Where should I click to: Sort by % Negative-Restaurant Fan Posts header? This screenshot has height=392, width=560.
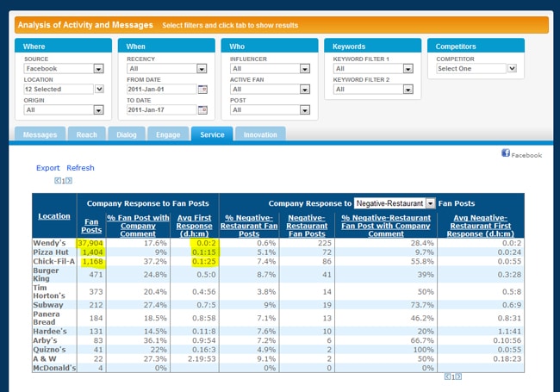[x=249, y=226]
